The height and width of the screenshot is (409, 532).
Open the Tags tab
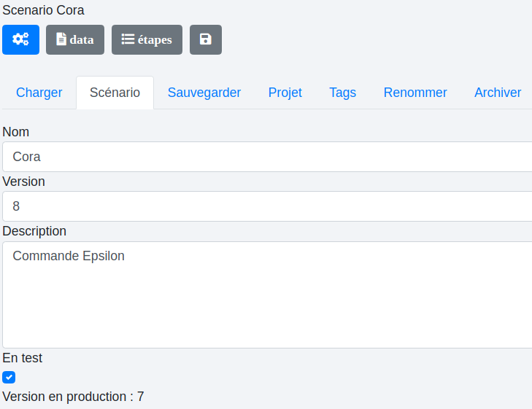point(342,93)
